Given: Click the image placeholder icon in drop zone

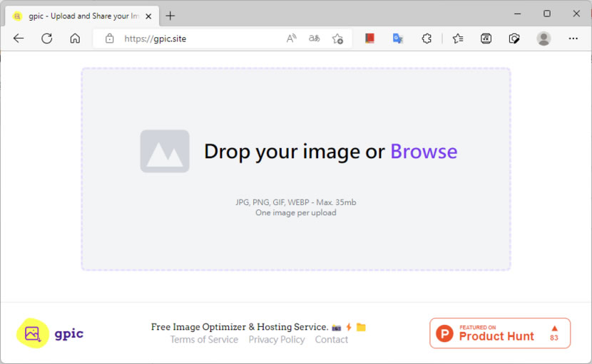Looking at the screenshot, I should pos(165,151).
